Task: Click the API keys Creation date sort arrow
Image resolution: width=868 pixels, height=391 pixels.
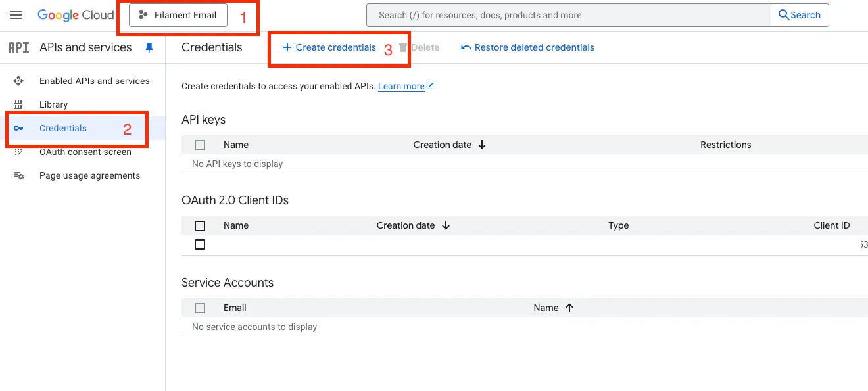Action: tap(482, 145)
